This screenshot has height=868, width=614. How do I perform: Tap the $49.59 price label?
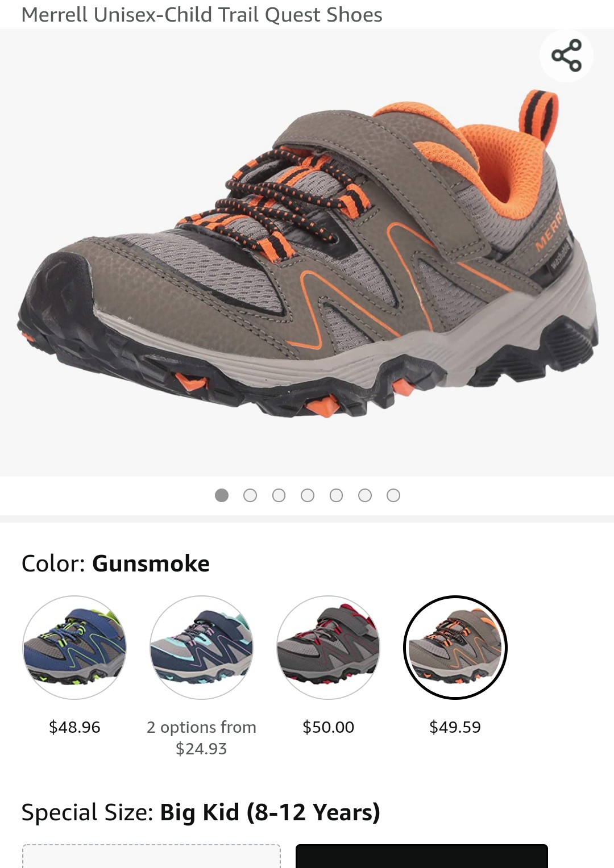(x=455, y=727)
